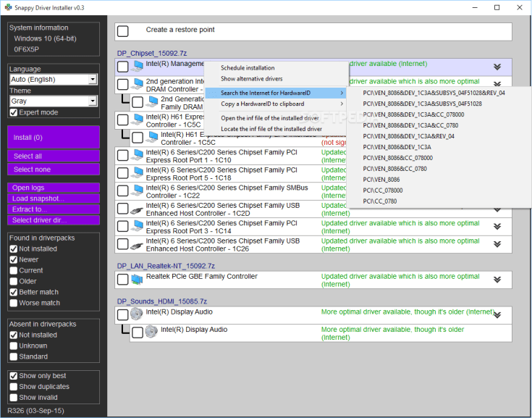Open logs via sidebar button
This screenshot has width=532, height=418.
pyautogui.click(x=54, y=188)
